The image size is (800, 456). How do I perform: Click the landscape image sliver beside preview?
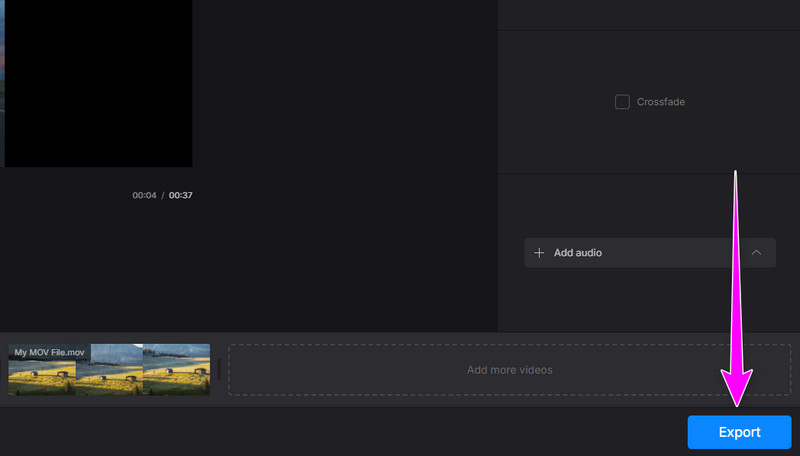pos(2,80)
